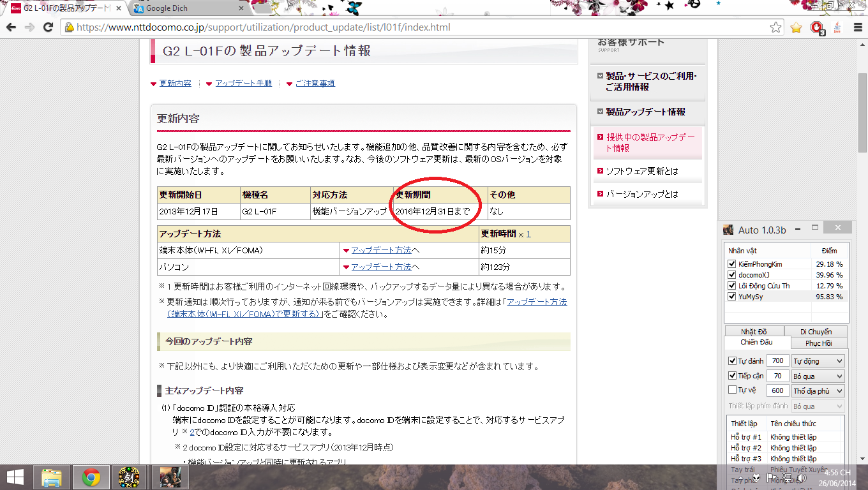The height and width of the screenshot is (490, 868).
Task: Enable the Tự vệ checkbox
Action: pyautogui.click(x=733, y=390)
